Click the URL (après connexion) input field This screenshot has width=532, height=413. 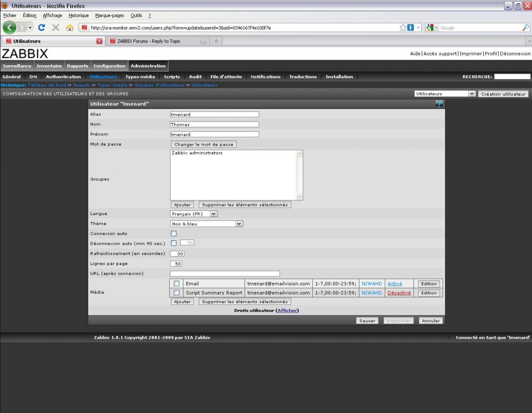pos(225,274)
